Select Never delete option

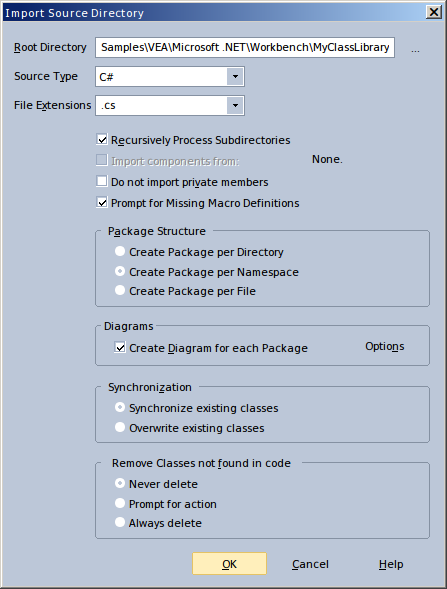tap(120, 483)
